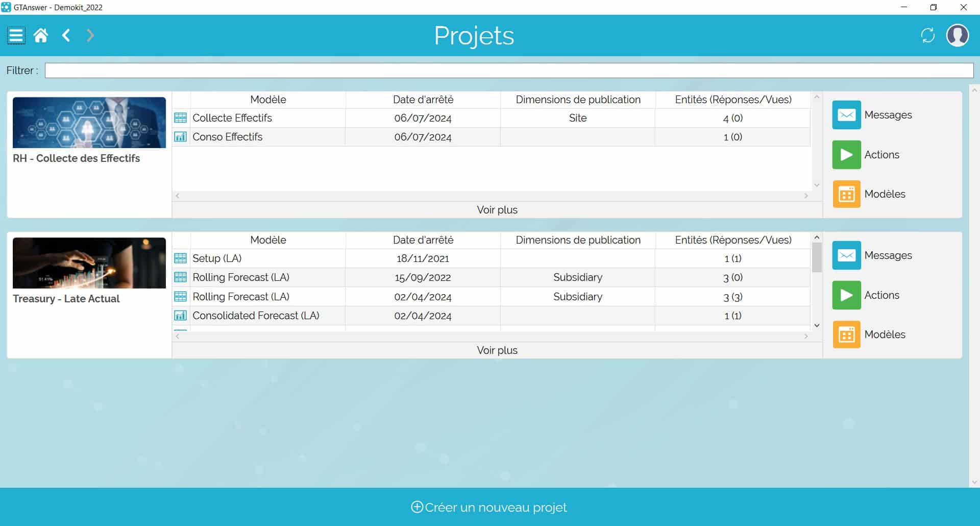This screenshot has width=980, height=526.
Task: Click the Treasury - Late Actual project title
Action: point(66,299)
